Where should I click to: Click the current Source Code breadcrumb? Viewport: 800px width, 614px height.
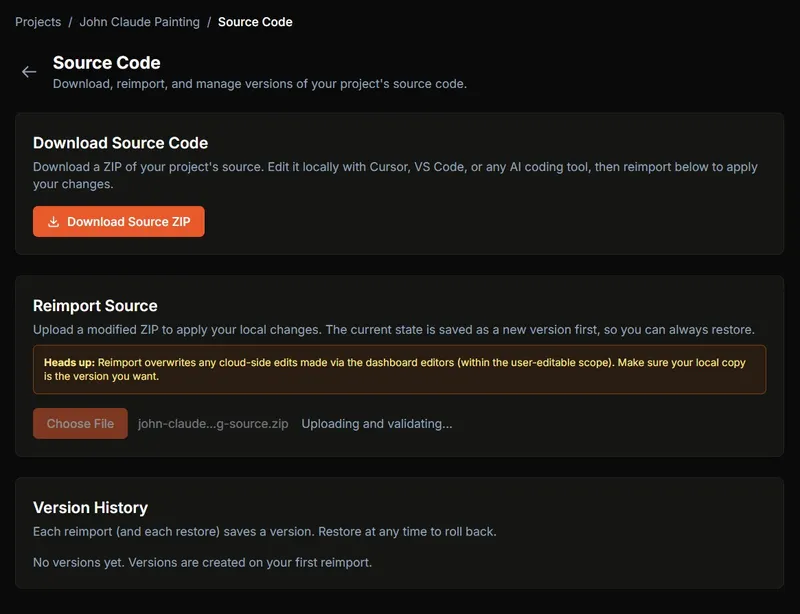pos(255,21)
